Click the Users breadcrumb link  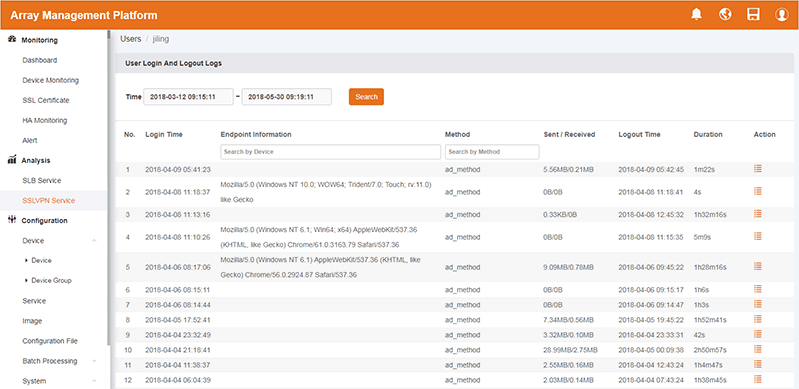tap(130, 39)
